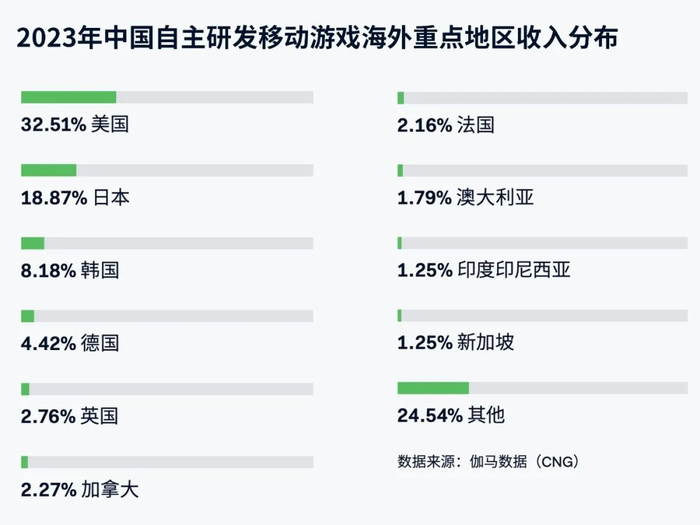The image size is (700, 525).
Task: Click the 数据来源 伽马数据 (CNG) source text
Action: 489,461
